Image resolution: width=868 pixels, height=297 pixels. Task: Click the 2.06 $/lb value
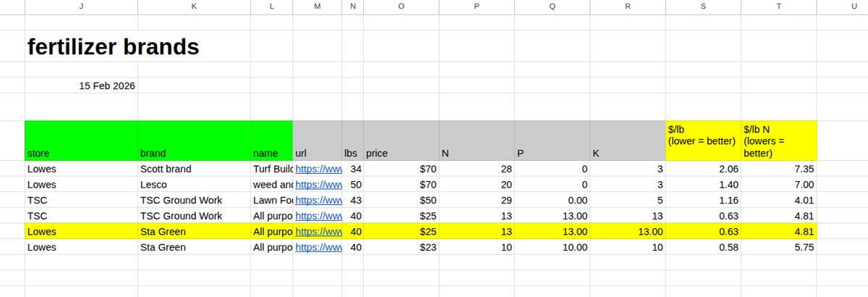(x=703, y=169)
